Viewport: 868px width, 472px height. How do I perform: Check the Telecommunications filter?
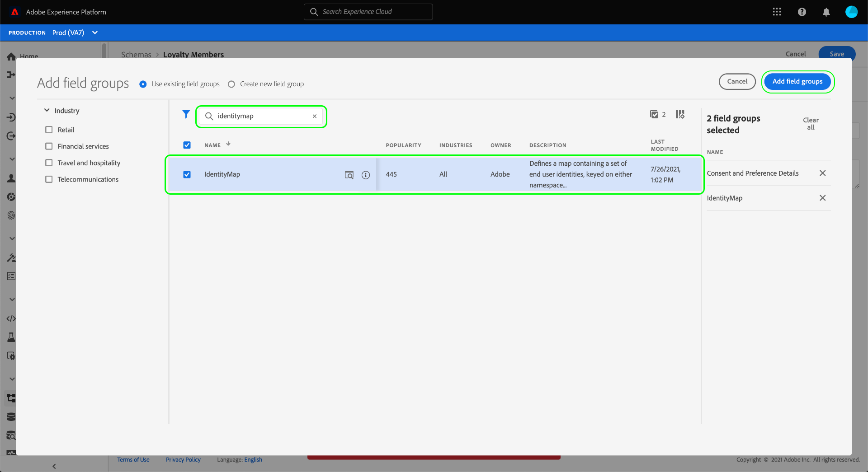coord(49,179)
